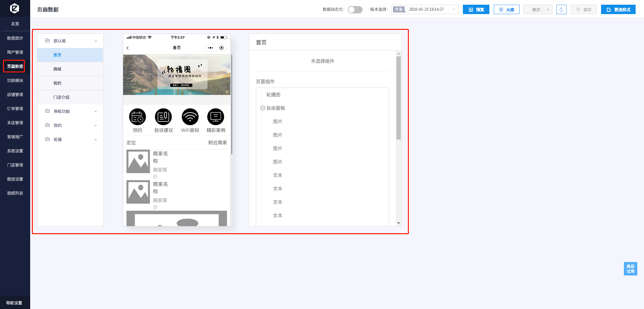Click the app logo in top-left
The width and height of the screenshot is (644, 309).
(x=15, y=8)
